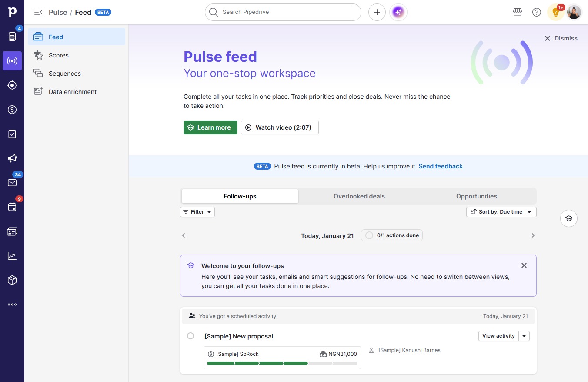Open Campaigns megaphone icon
Screen dimensions: 588x382
tap(12, 158)
